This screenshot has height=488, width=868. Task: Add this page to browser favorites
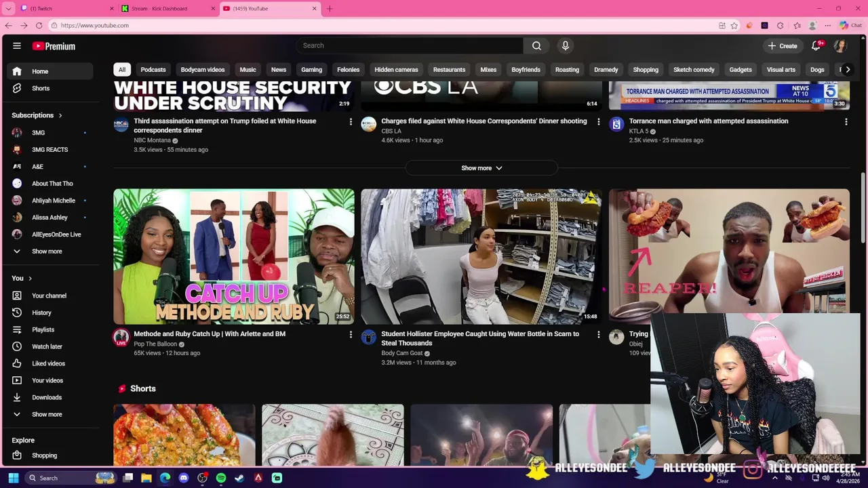734,25
